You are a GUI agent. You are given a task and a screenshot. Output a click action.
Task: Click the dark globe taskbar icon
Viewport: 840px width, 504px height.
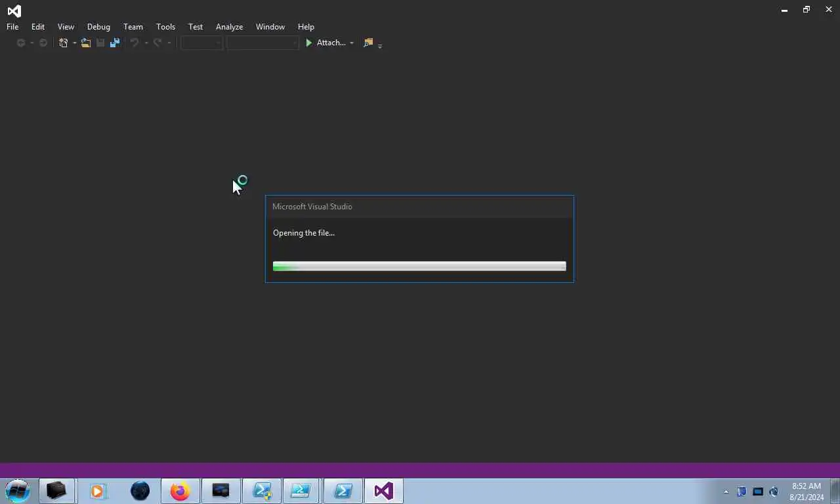[x=140, y=491]
